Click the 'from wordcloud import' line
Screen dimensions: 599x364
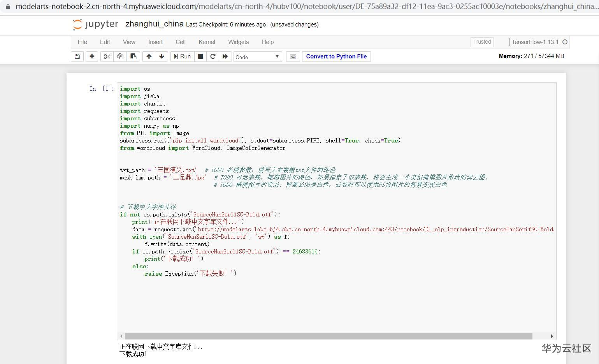click(x=202, y=148)
